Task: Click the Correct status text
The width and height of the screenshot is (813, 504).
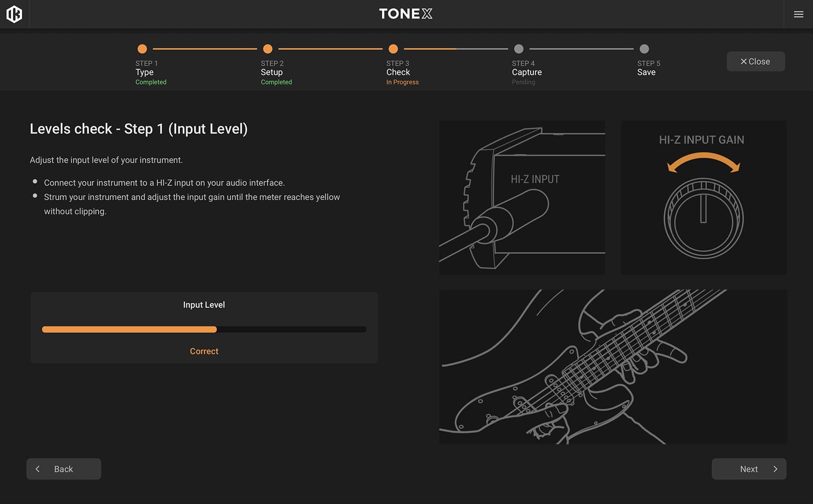Action: tap(204, 351)
